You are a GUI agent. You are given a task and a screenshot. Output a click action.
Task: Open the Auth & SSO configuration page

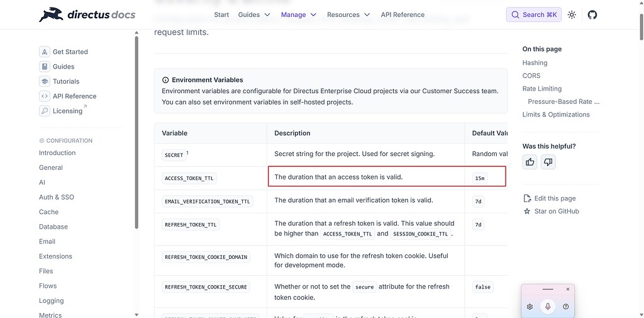[57, 197]
